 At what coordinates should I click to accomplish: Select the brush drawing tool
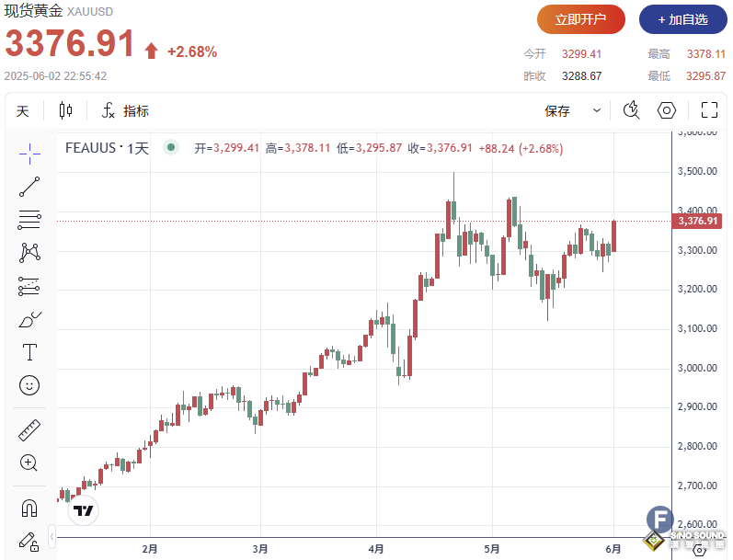point(29,319)
